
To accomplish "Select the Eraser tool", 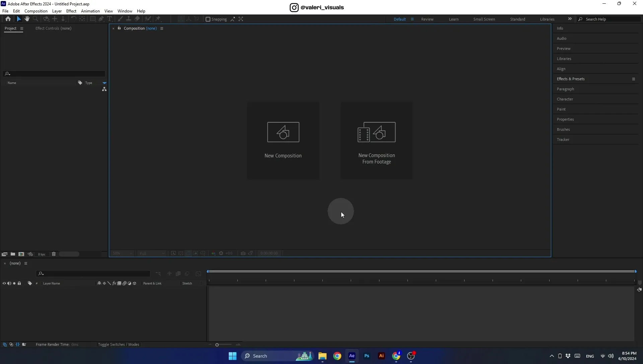I will click(137, 19).
